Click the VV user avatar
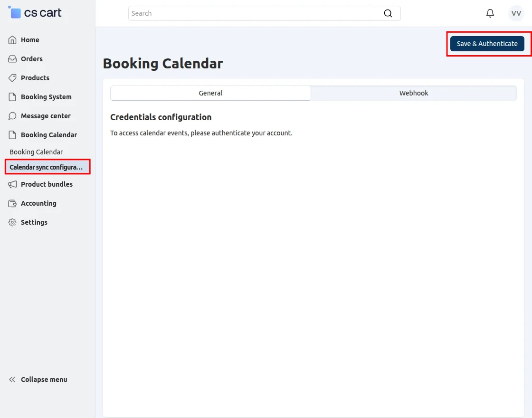 (x=516, y=13)
